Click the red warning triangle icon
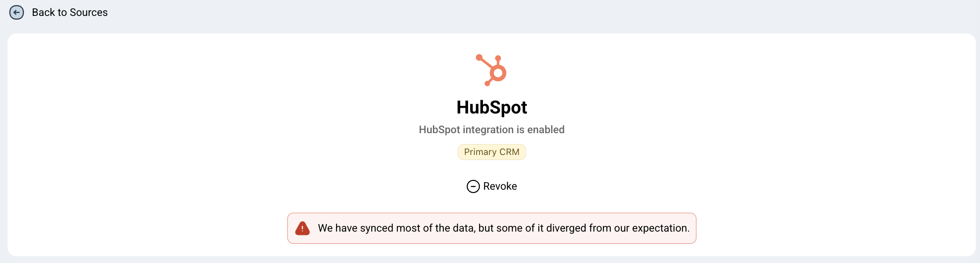 click(302, 228)
